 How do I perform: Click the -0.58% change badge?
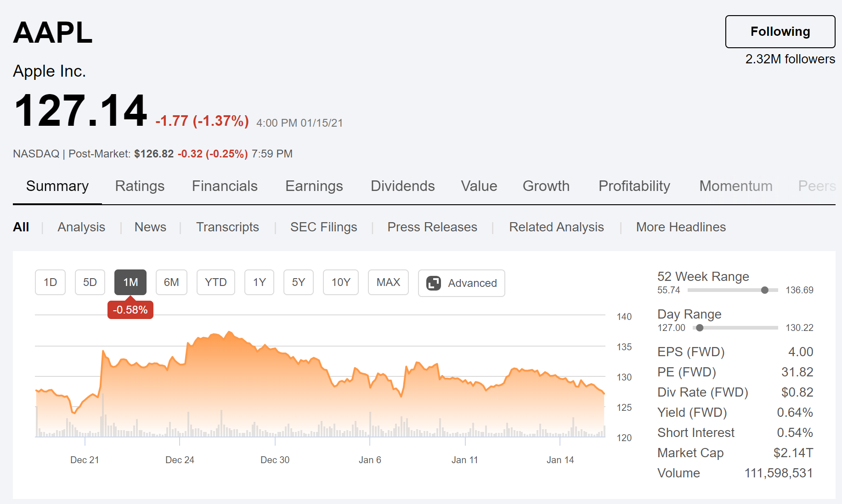[x=130, y=310]
